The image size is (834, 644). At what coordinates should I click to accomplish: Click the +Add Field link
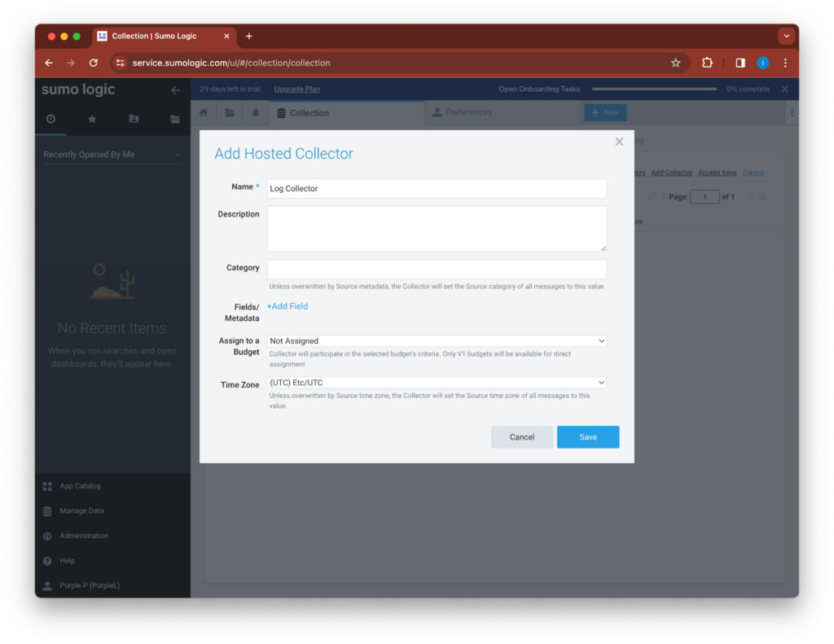288,306
